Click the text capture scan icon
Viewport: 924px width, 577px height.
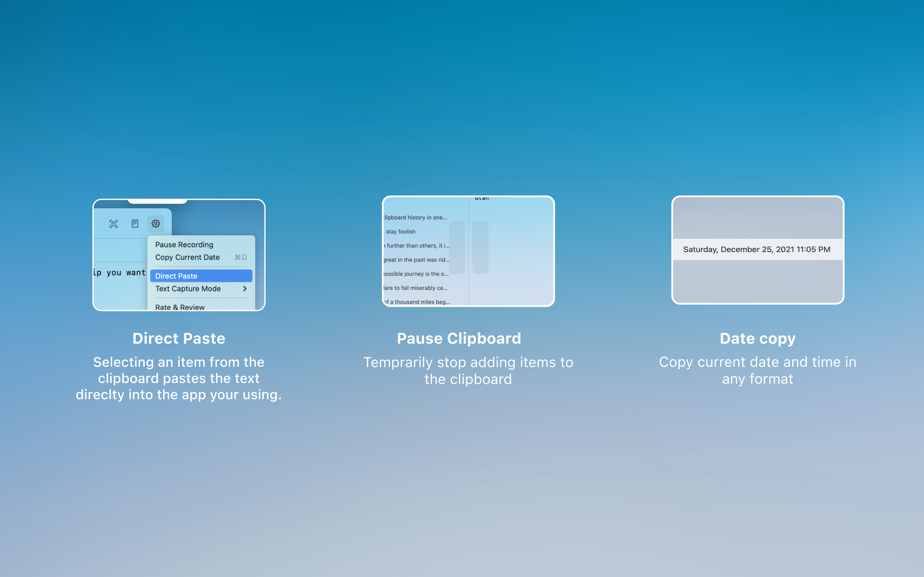pyautogui.click(x=113, y=224)
